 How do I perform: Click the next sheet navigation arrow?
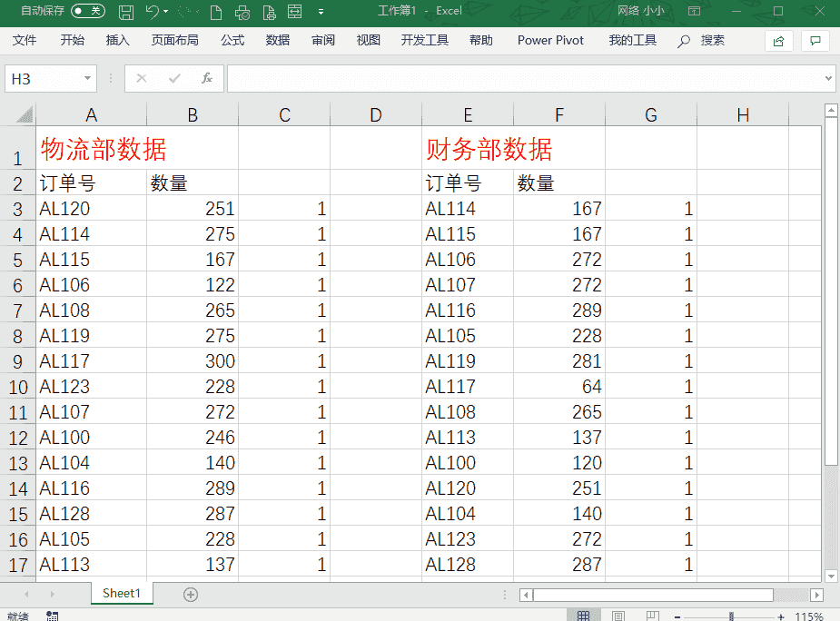tap(52, 594)
